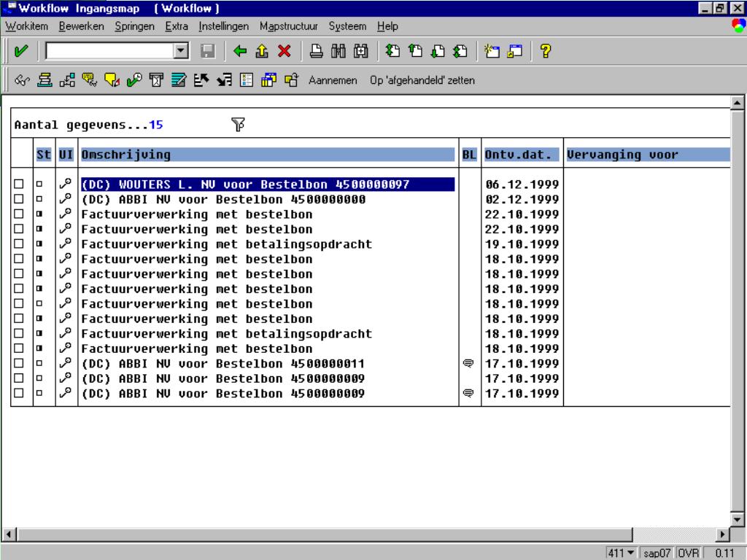Image resolution: width=747 pixels, height=560 pixels.
Task: Click the horizontal scrollbar left arrow
Action: pyautogui.click(x=9, y=534)
